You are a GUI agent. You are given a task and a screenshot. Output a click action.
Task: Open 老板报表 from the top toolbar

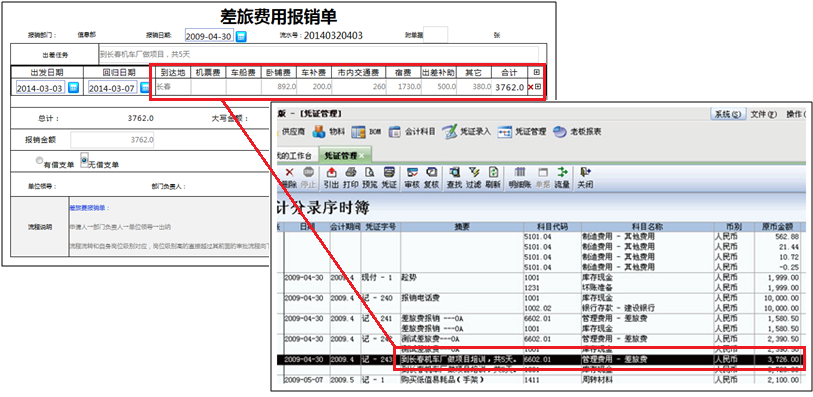click(577, 132)
